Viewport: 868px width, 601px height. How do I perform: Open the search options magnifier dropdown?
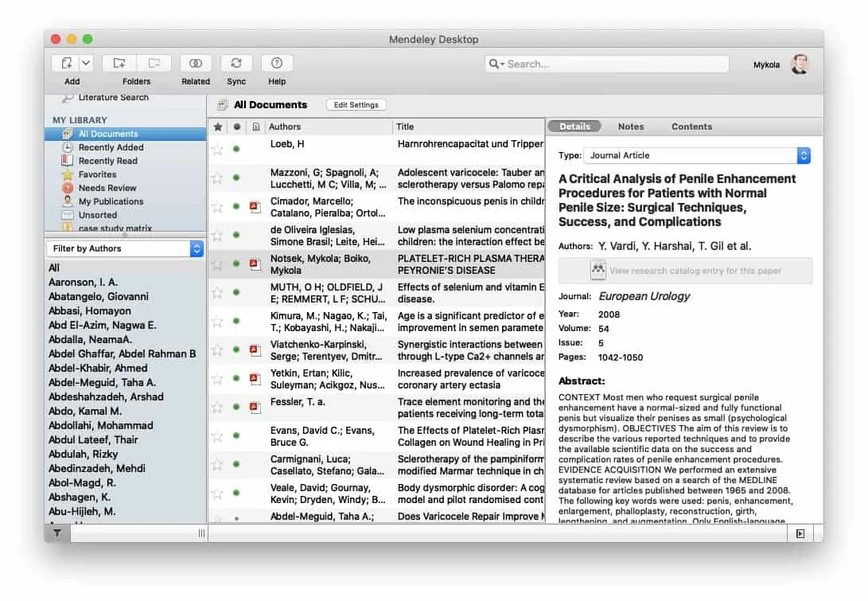click(x=496, y=64)
